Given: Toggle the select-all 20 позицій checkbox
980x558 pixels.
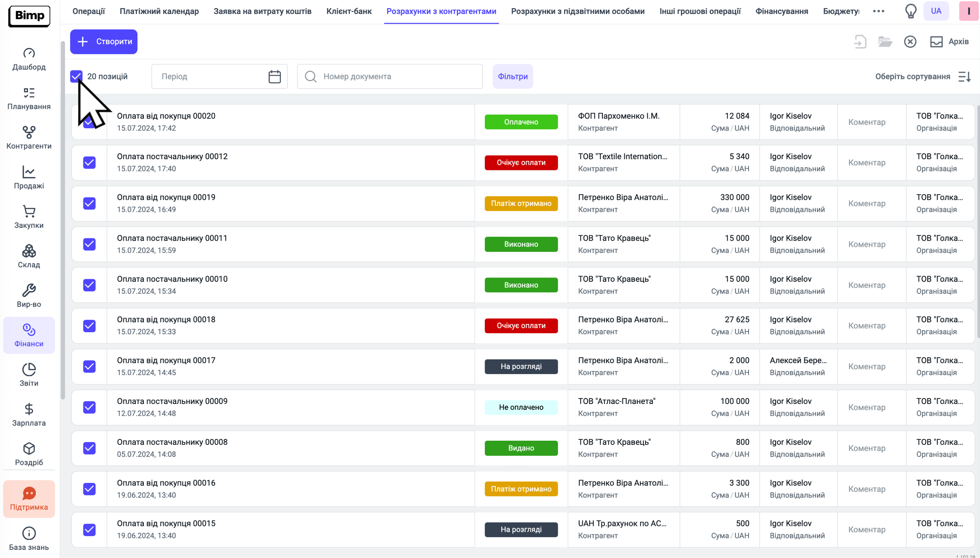Looking at the screenshot, I should click(x=76, y=76).
